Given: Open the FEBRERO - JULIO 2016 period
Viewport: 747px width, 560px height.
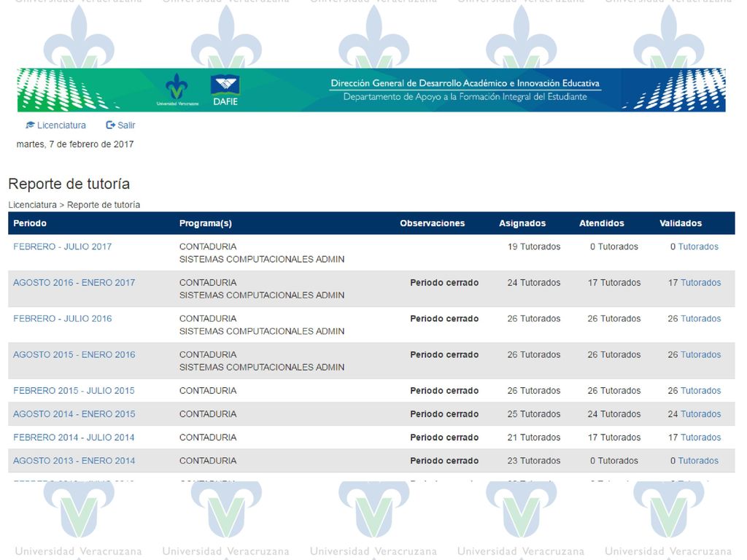Looking at the screenshot, I should click(x=63, y=319).
